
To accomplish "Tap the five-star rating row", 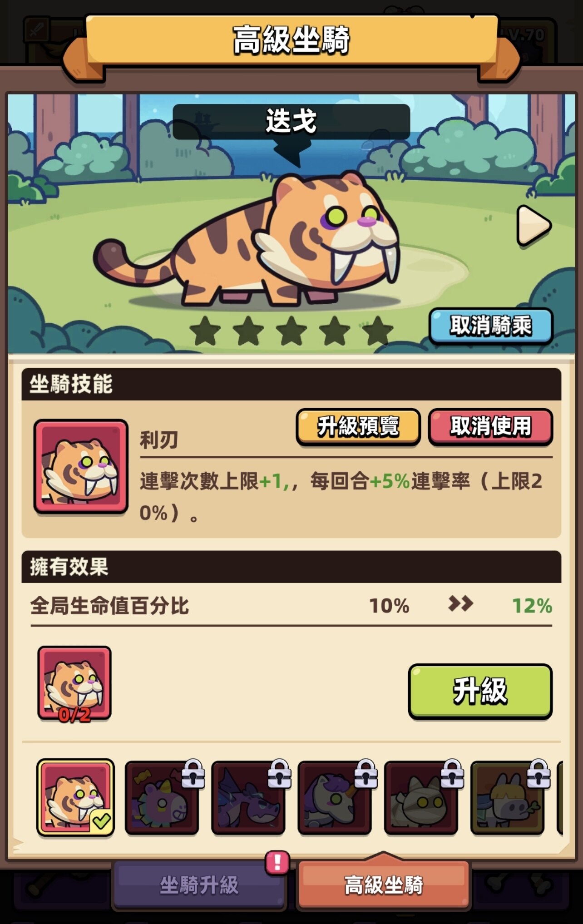I will (x=291, y=331).
